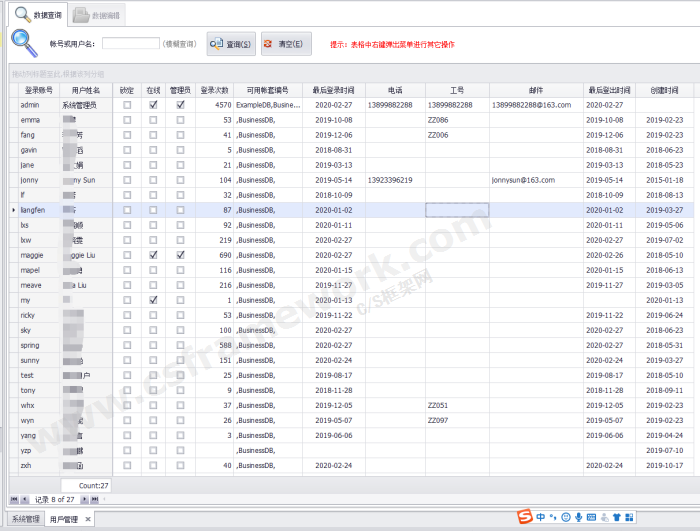Click phone number 13923396219 cell

pos(395,180)
